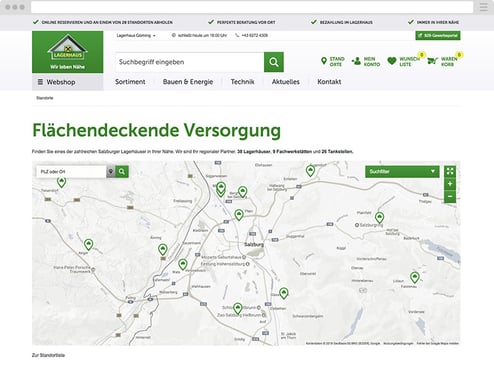Open the Technik menu
The image size is (494, 370).
(242, 82)
